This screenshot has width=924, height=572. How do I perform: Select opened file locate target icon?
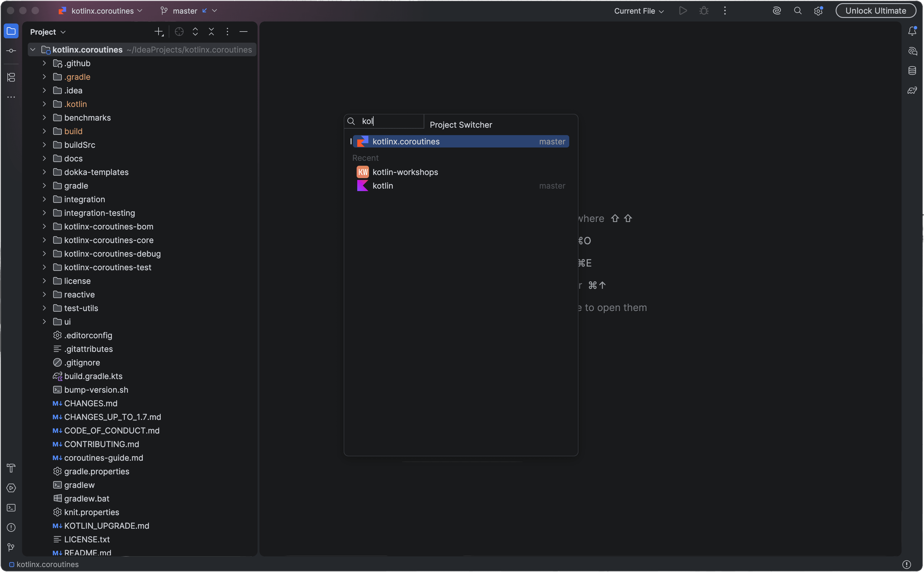179,32
